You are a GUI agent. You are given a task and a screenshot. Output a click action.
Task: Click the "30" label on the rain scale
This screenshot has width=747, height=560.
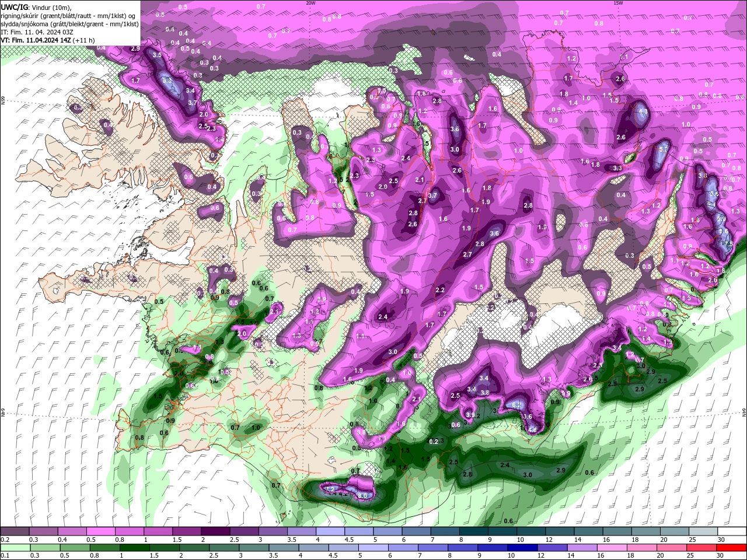click(x=721, y=556)
